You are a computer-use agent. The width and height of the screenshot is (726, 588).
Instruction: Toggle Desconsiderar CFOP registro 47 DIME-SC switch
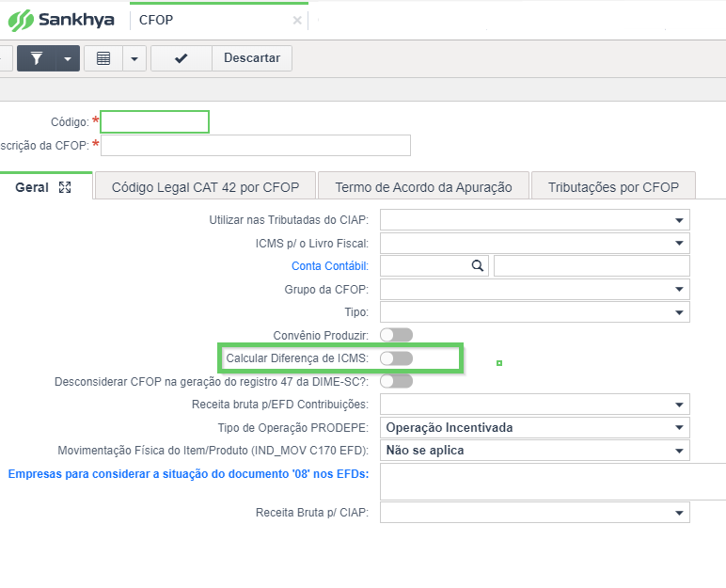point(396,381)
